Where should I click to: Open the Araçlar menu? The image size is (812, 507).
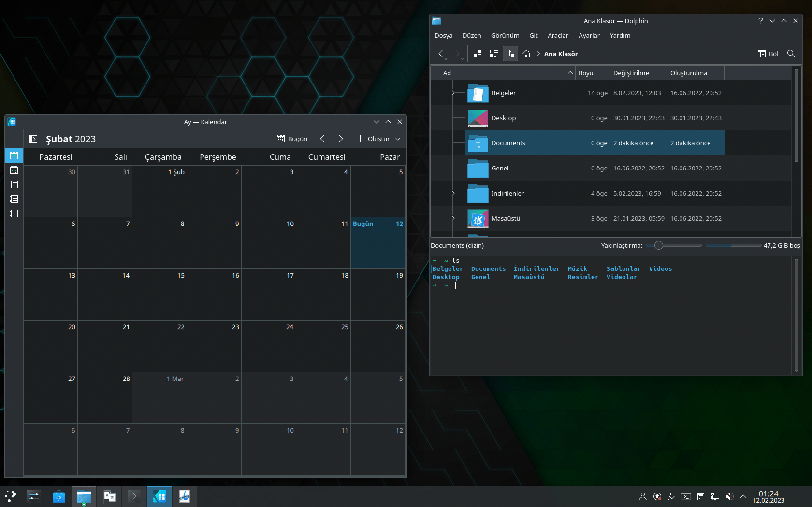[x=558, y=35]
